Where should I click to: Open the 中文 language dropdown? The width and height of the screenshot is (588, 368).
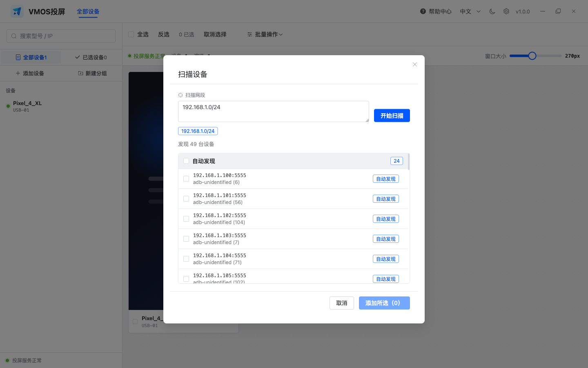(470, 11)
